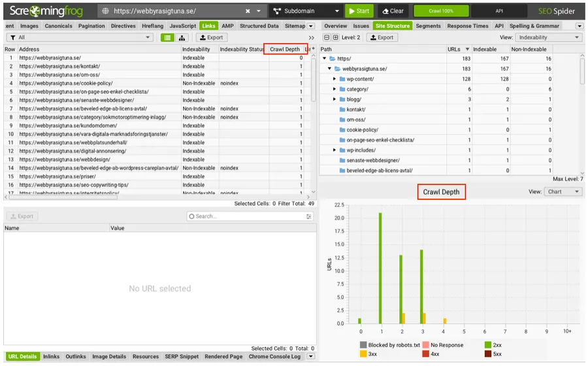Click the Crawl 100% progress bar

pos(441,11)
